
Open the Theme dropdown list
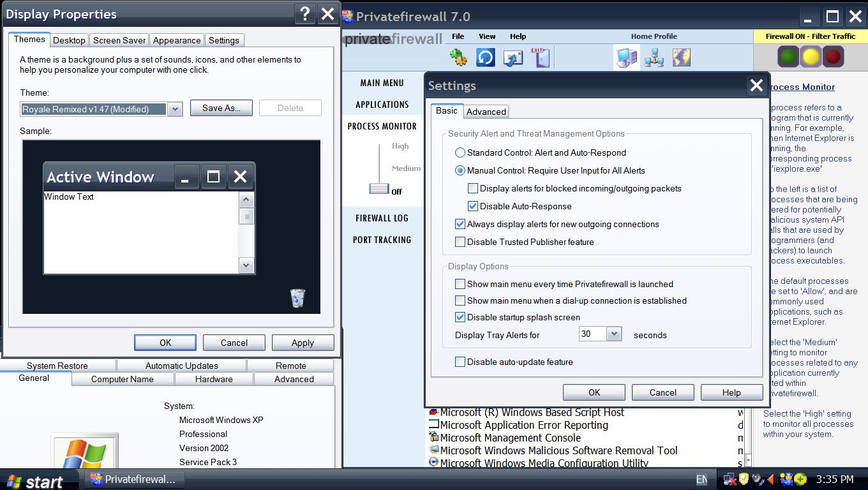(x=175, y=109)
